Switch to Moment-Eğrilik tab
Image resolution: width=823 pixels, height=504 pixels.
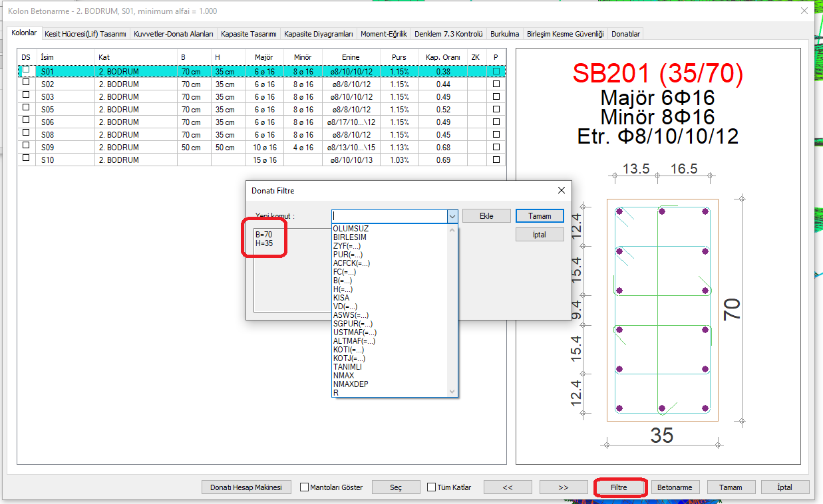click(x=384, y=34)
